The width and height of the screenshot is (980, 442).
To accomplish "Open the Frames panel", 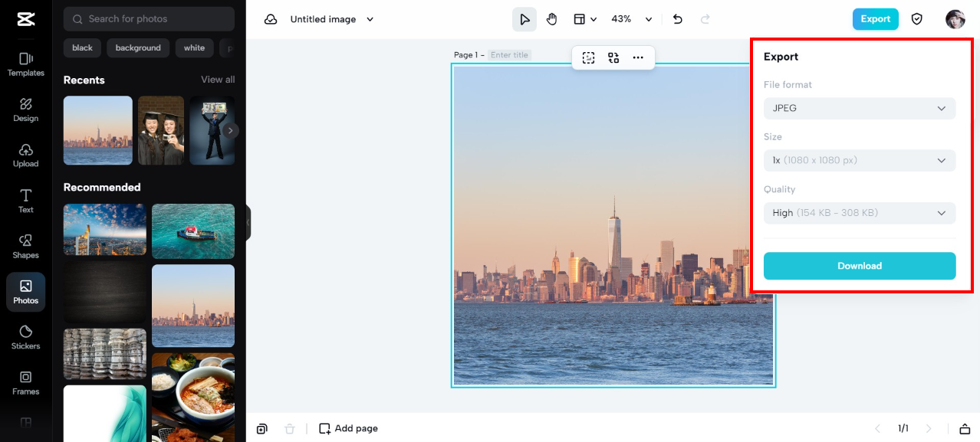I will (26, 383).
